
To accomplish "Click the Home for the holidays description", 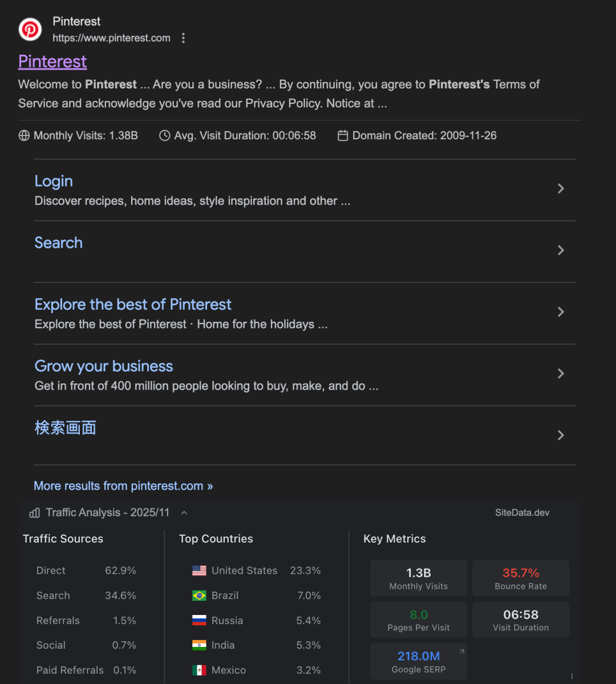I will (x=181, y=325).
